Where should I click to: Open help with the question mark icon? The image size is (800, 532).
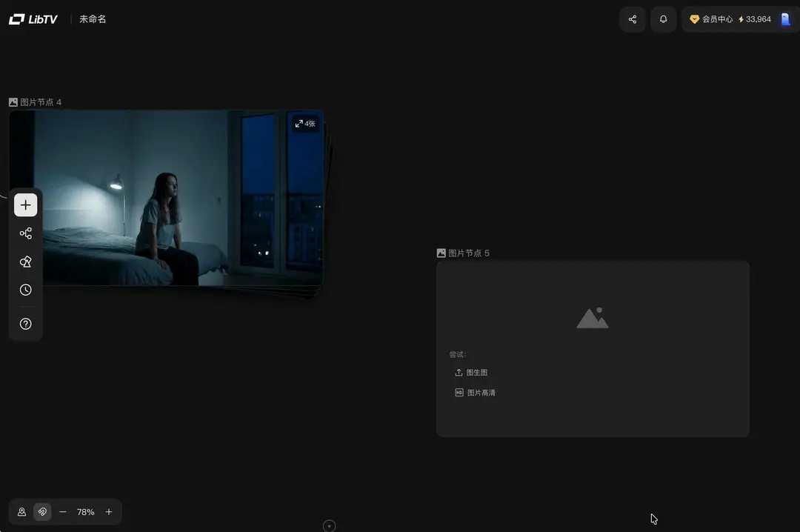pos(25,324)
